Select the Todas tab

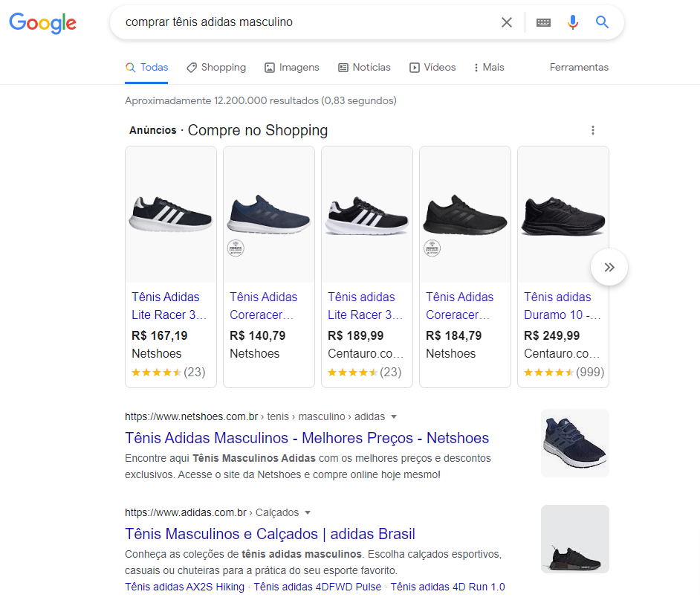146,68
